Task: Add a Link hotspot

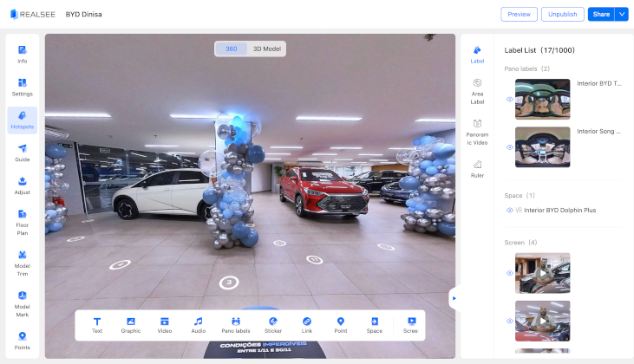Action: pos(307,325)
